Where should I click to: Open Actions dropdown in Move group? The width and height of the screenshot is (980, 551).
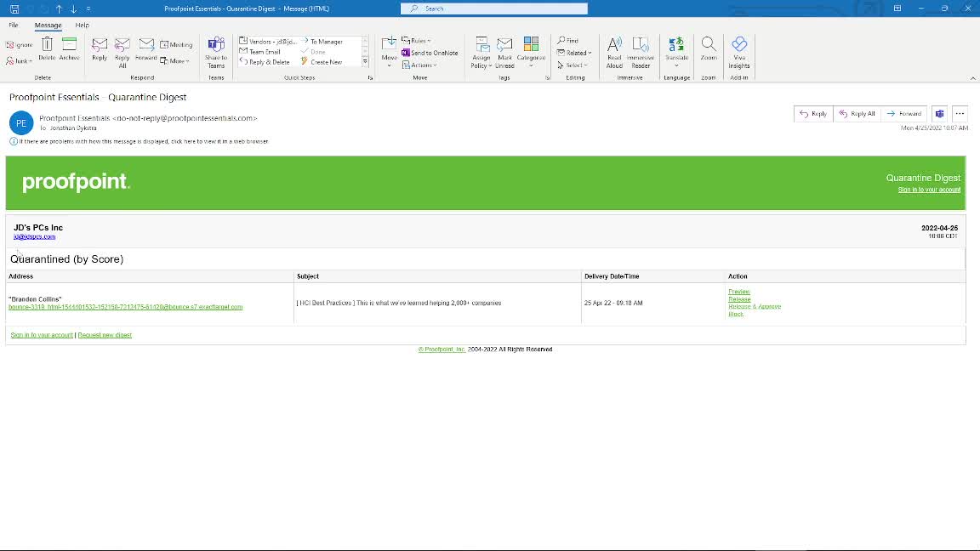coord(419,65)
